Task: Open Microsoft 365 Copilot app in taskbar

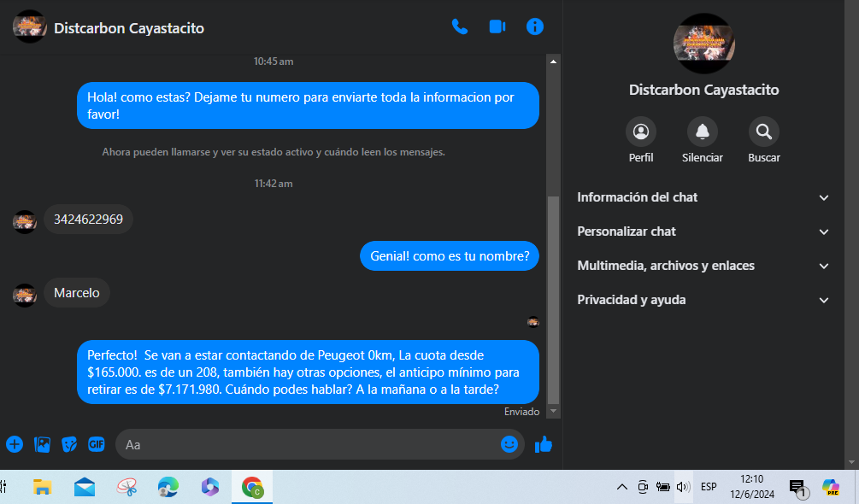Action: (209, 487)
